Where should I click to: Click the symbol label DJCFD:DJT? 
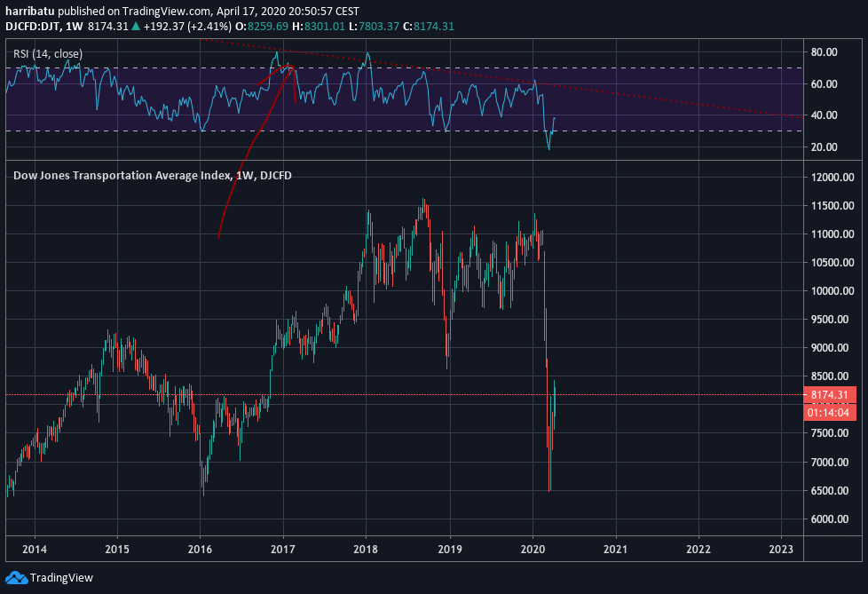(x=32, y=26)
